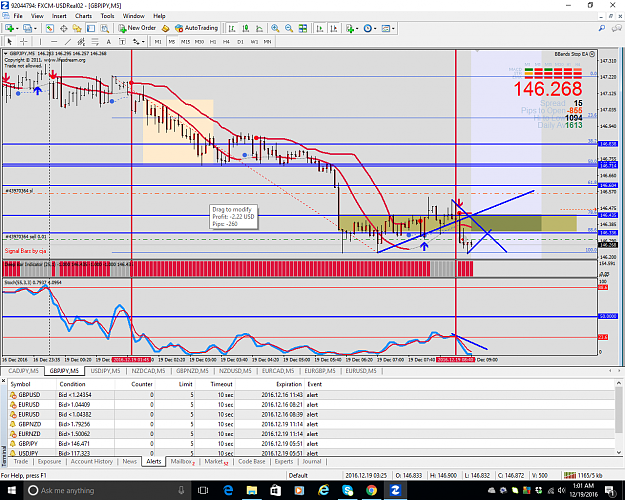Open the Charts menu

(83, 16)
